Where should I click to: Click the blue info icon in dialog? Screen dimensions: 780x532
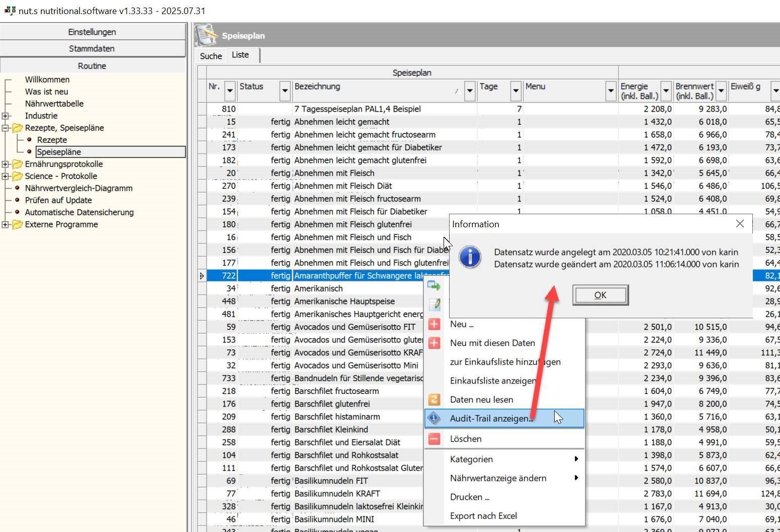[470, 257]
